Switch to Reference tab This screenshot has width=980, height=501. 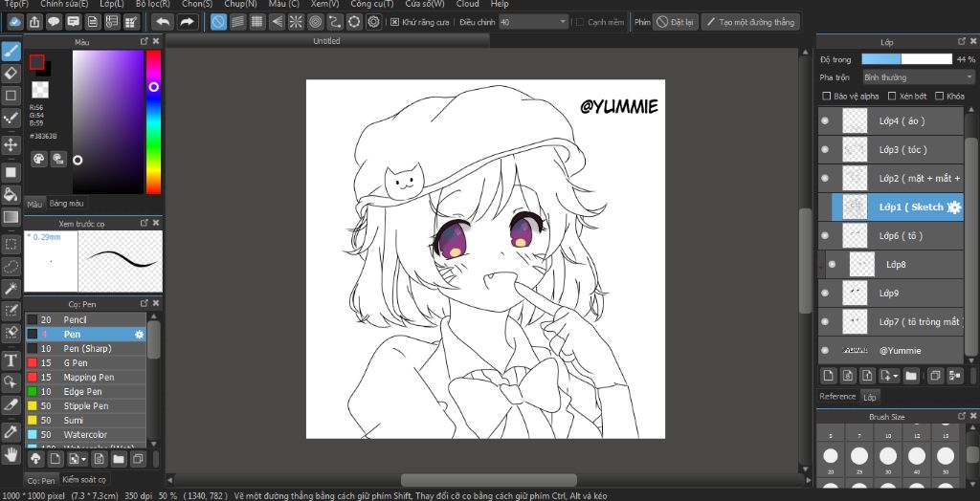(x=837, y=397)
